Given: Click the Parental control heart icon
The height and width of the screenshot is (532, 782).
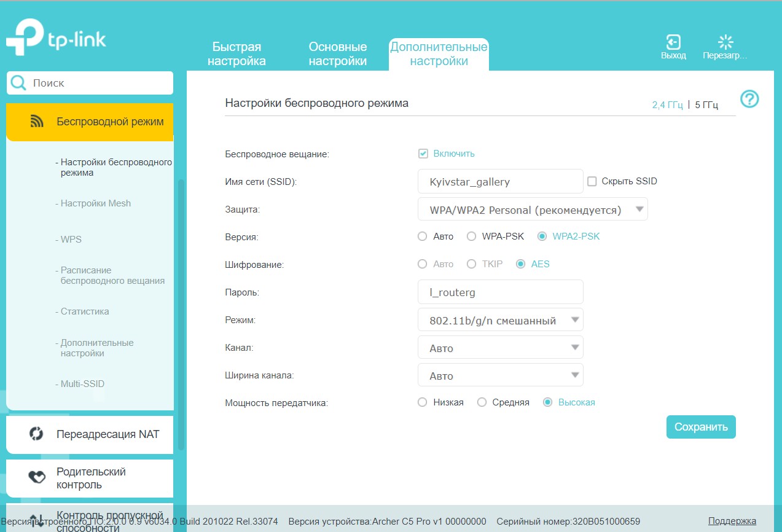Looking at the screenshot, I should point(36,478).
